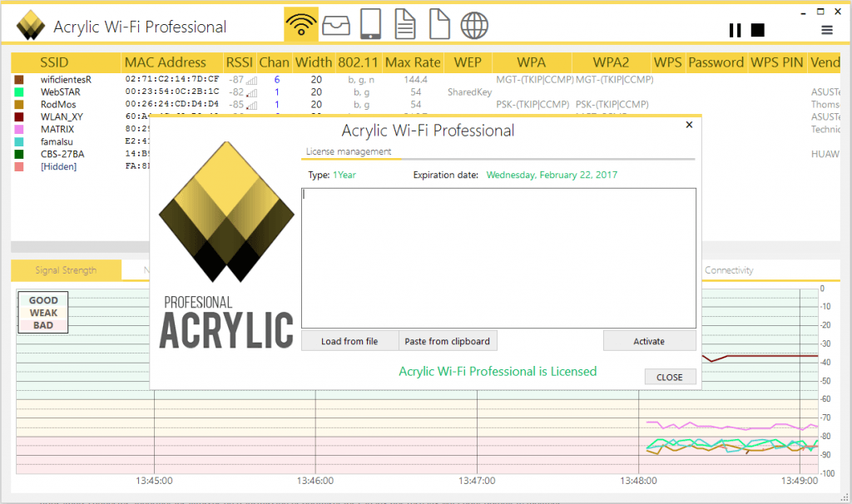Click the MATRIX pink color swatch

(x=19, y=129)
